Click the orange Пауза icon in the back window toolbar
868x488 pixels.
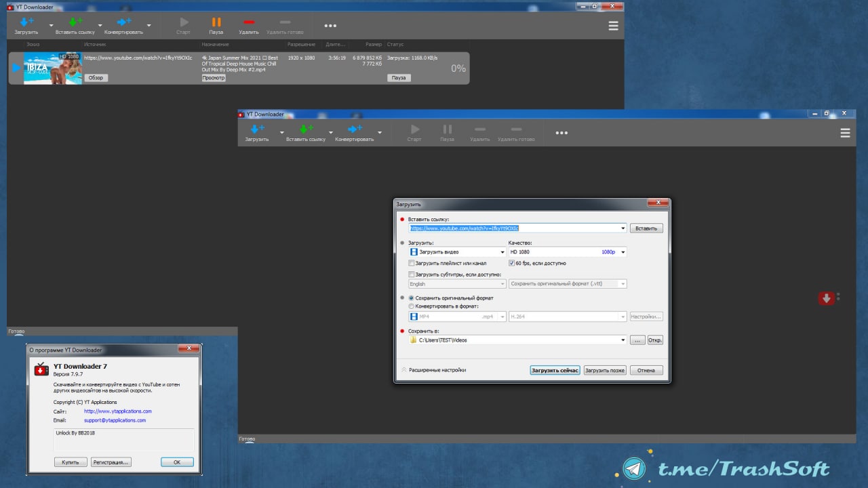coord(216,22)
